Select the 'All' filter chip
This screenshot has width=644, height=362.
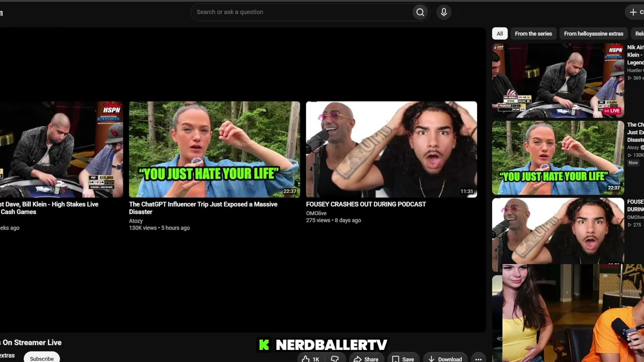[500, 34]
